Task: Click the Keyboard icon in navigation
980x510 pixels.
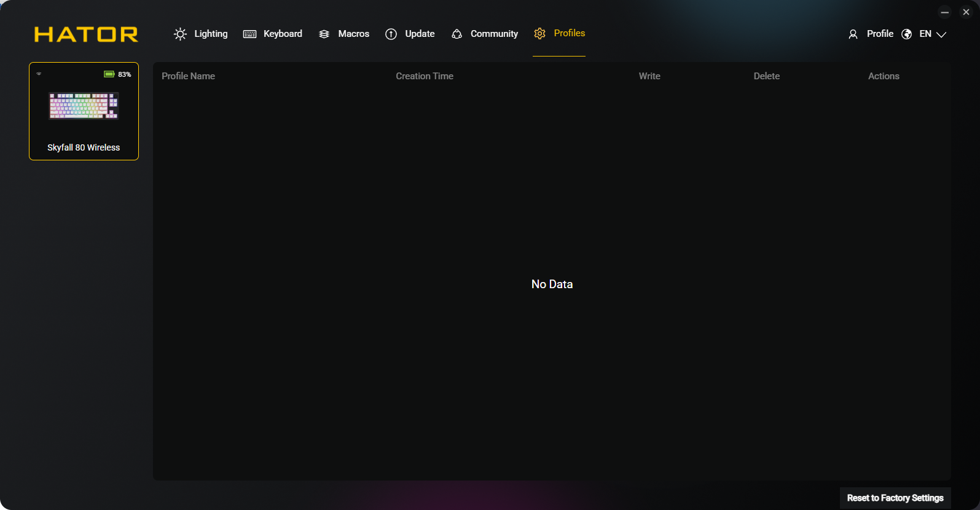Action: pos(249,34)
